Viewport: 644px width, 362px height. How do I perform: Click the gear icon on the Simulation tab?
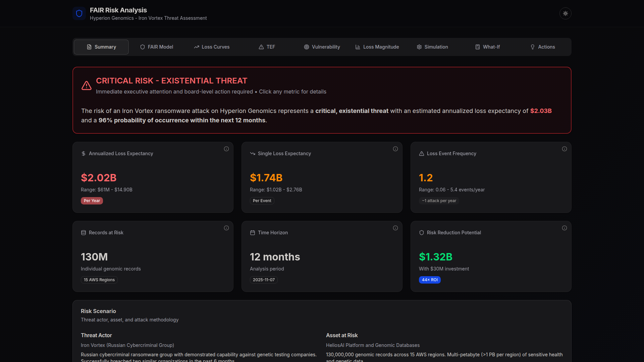pos(419,47)
